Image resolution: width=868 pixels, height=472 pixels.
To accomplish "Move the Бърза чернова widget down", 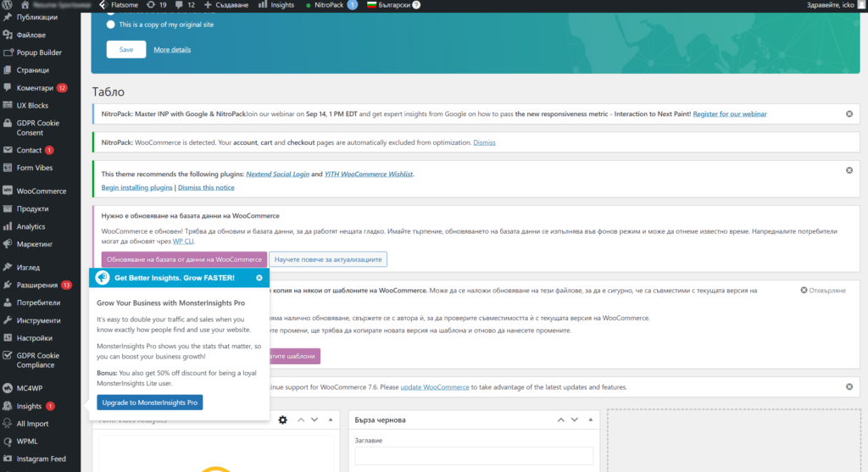I will coord(575,419).
